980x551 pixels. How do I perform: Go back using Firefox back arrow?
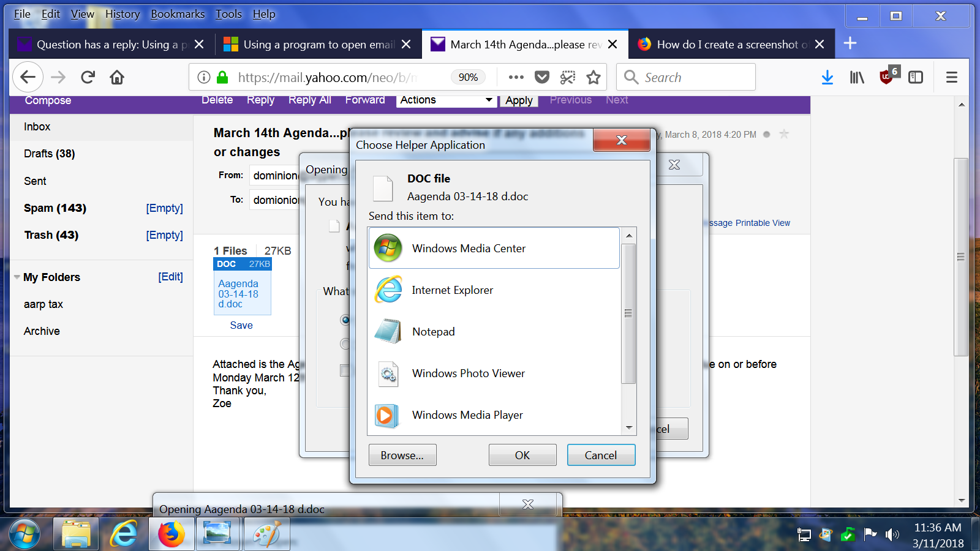point(28,77)
